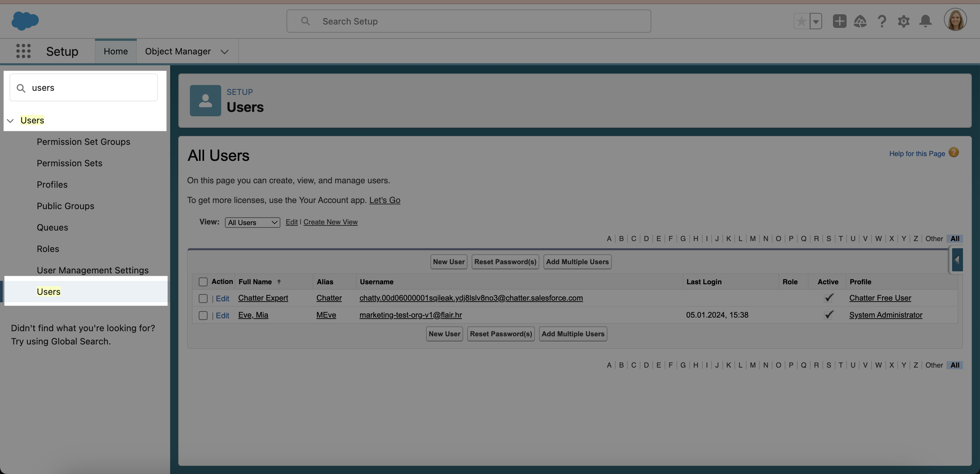The image size is (980, 474).
Task: Toggle checkbox for Eve, Mia user row
Action: click(x=203, y=315)
